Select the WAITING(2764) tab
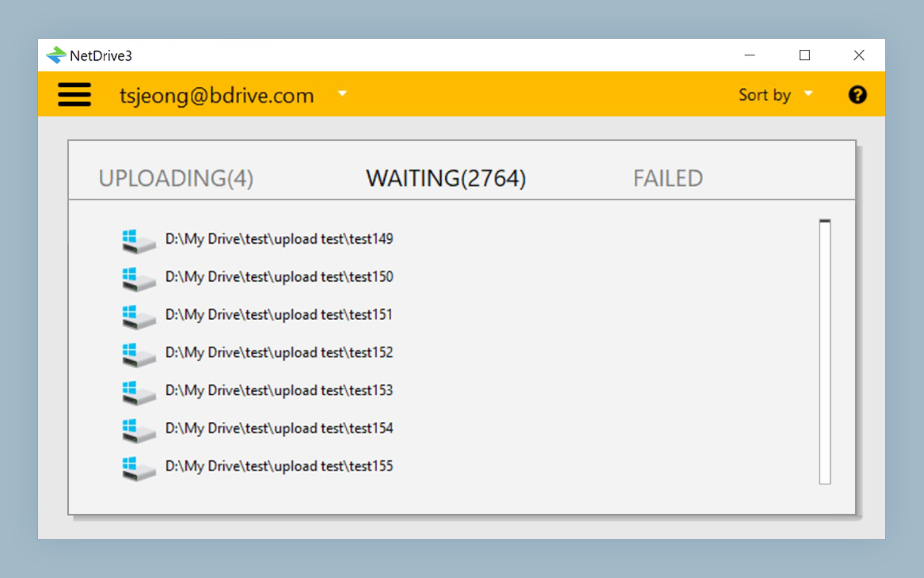This screenshot has width=924, height=578. pyautogui.click(x=446, y=179)
